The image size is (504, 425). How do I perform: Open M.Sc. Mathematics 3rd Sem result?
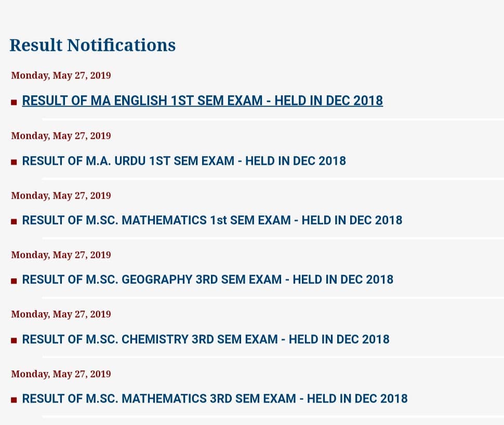click(215, 398)
